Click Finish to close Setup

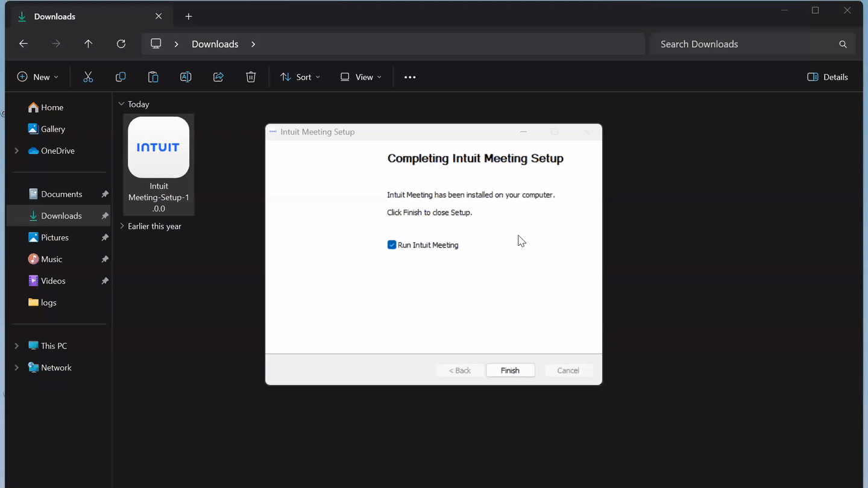point(511,371)
